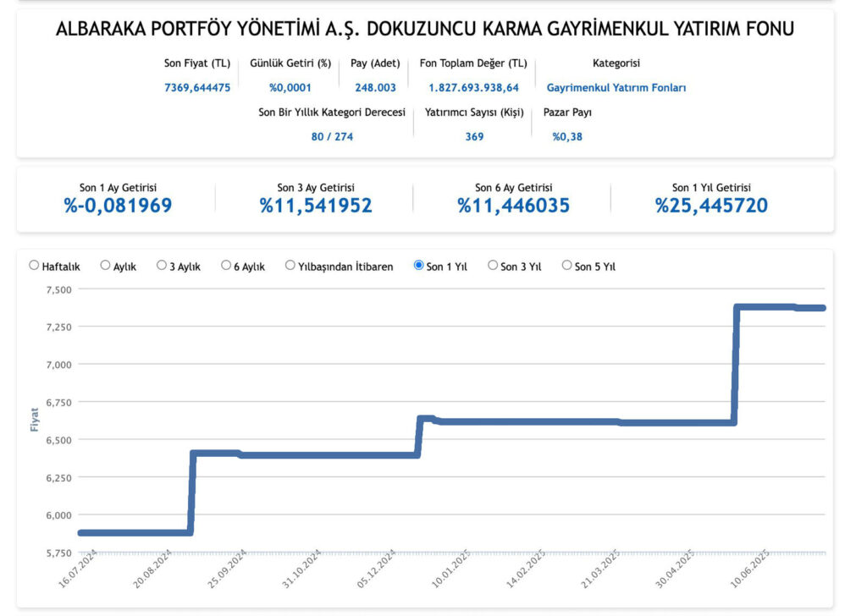Click the 7,500 y-axis label
Screen dimensions: 867x616
point(58,289)
